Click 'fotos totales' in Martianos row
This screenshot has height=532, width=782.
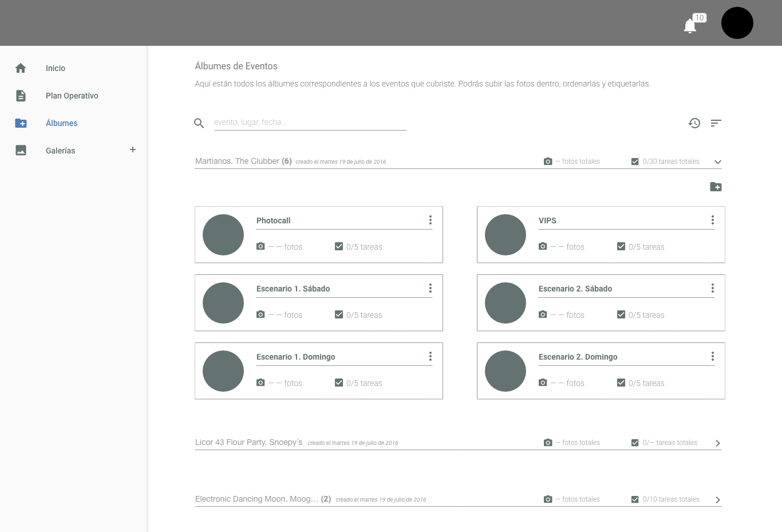[581, 161]
